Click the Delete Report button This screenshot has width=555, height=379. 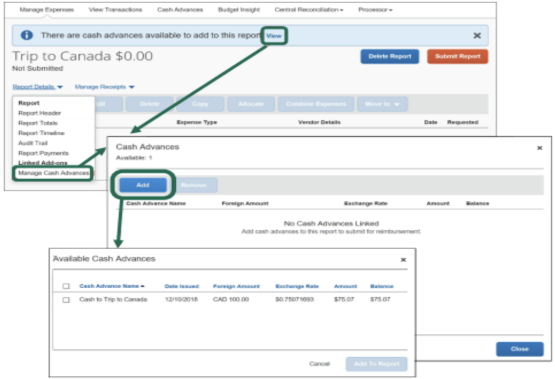coord(389,56)
